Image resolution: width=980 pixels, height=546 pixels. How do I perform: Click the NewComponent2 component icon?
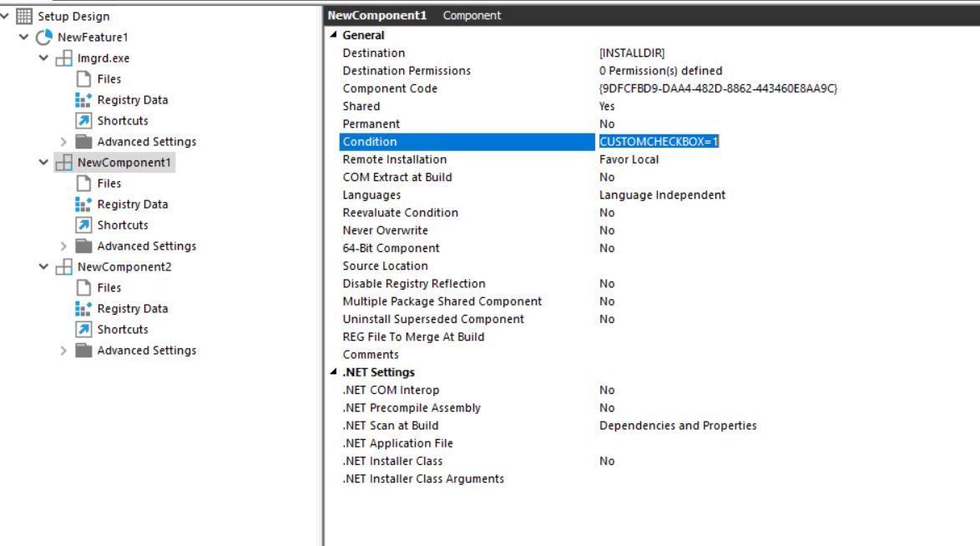pyautogui.click(x=63, y=267)
